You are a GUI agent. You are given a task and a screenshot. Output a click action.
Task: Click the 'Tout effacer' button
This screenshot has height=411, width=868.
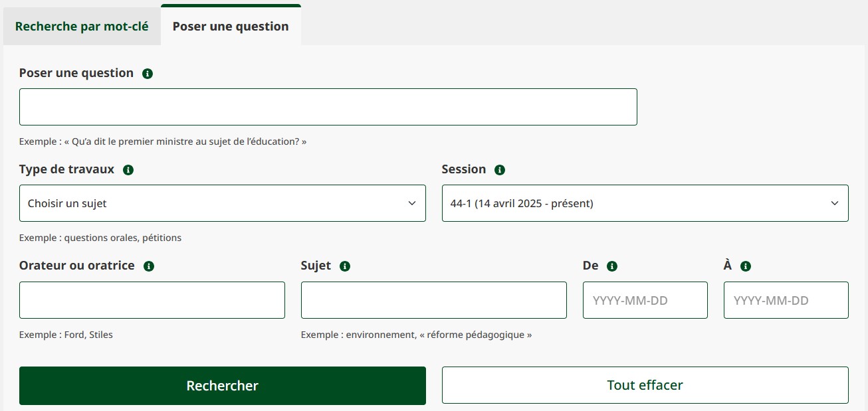[645, 385]
